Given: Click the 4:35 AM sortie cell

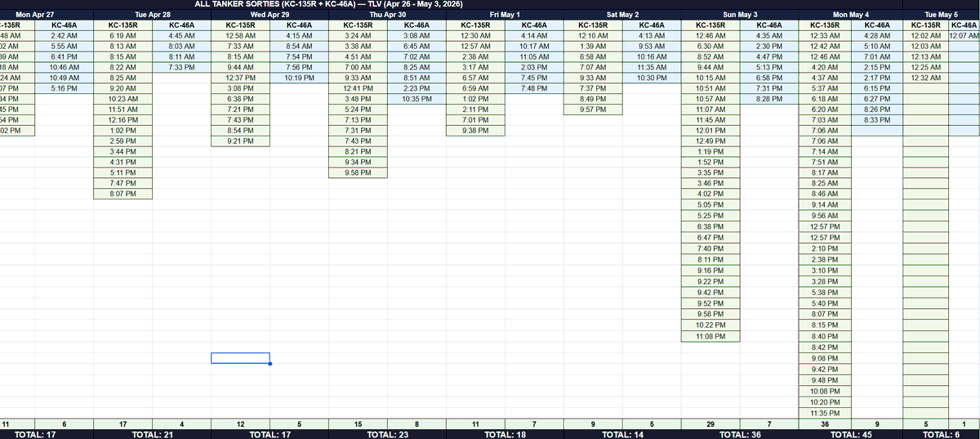Looking at the screenshot, I should click(x=769, y=36).
